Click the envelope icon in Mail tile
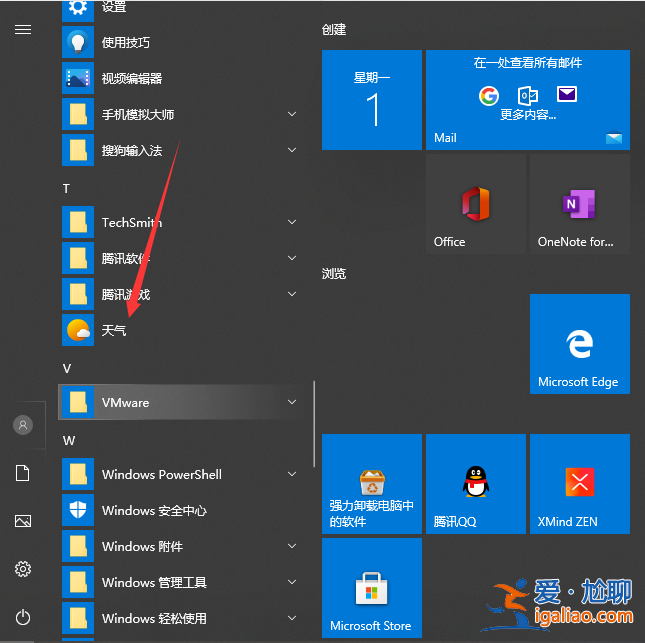This screenshot has height=643, width=645. 567,94
